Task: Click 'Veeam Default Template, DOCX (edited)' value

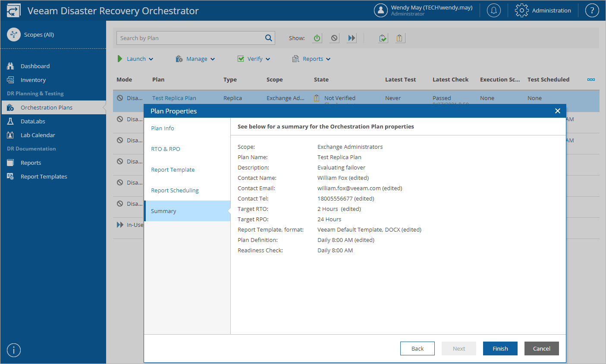Action: click(x=369, y=229)
